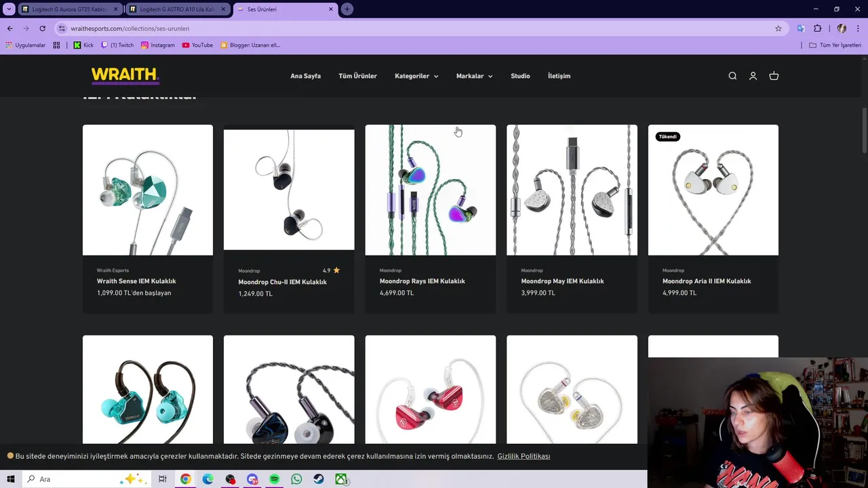Open Tüm Ürünler in navigation
The width and height of the screenshot is (868, 488).
(x=357, y=76)
